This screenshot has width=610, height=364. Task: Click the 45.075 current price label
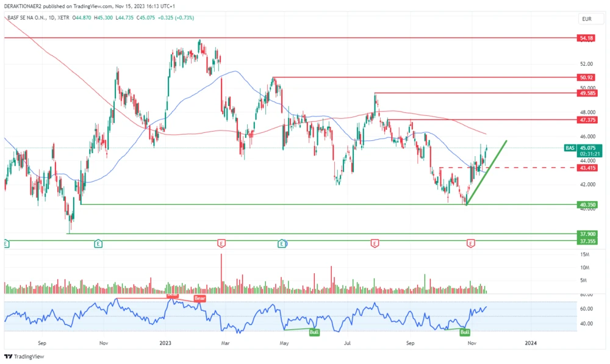click(x=589, y=148)
